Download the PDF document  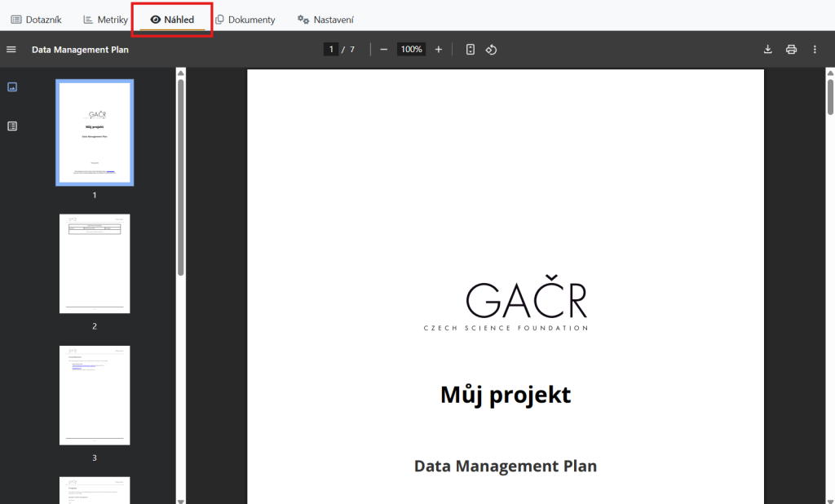(768, 50)
